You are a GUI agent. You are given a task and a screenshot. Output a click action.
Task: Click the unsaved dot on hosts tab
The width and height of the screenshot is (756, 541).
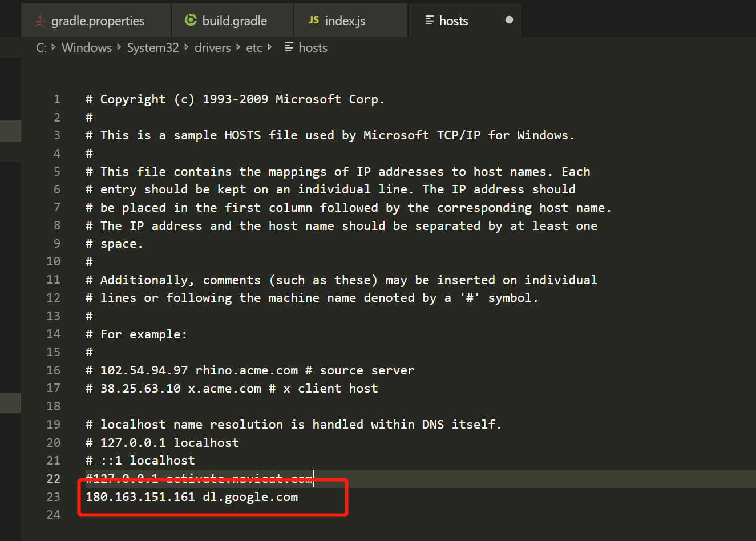[509, 20]
